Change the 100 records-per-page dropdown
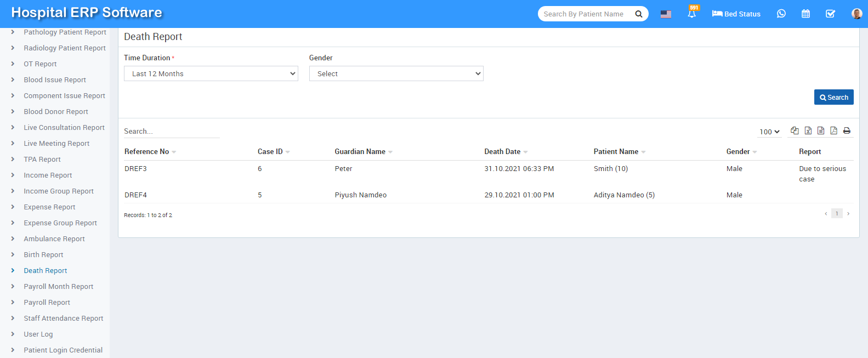Viewport: 868px width, 358px height. point(769,132)
